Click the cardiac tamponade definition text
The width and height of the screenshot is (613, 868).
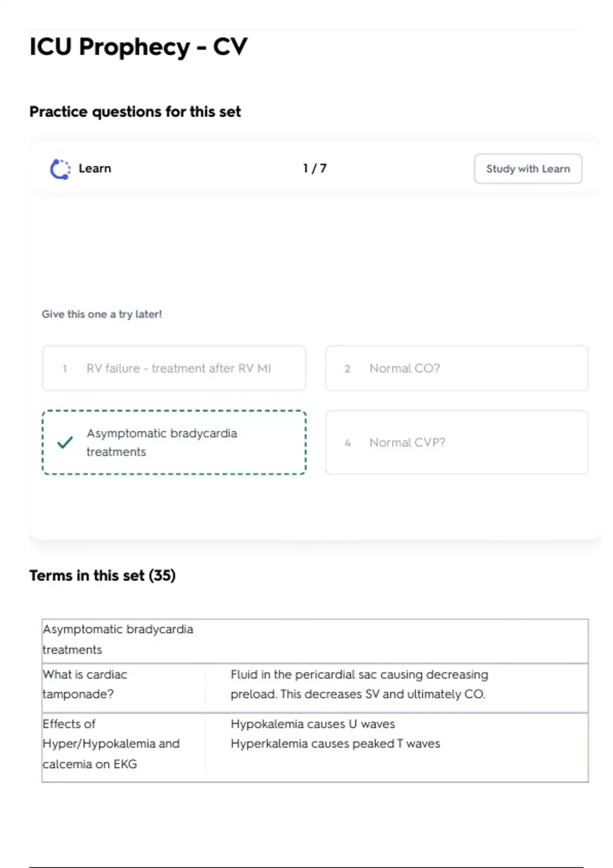coord(359,684)
